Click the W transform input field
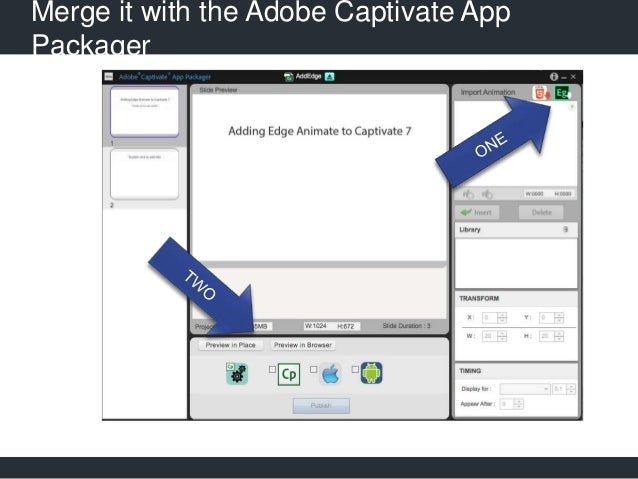This screenshot has height=479, width=638. (x=490, y=336)
